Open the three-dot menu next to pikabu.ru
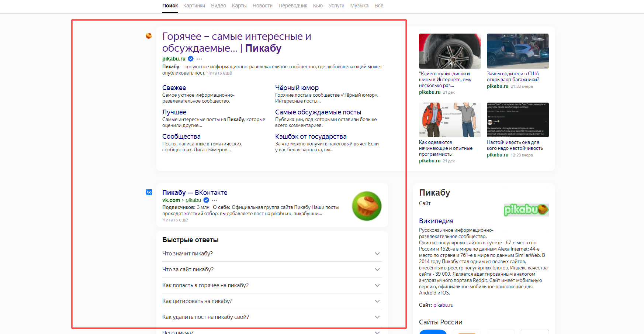This screenshot has width=644, height=334. (199, 59)
